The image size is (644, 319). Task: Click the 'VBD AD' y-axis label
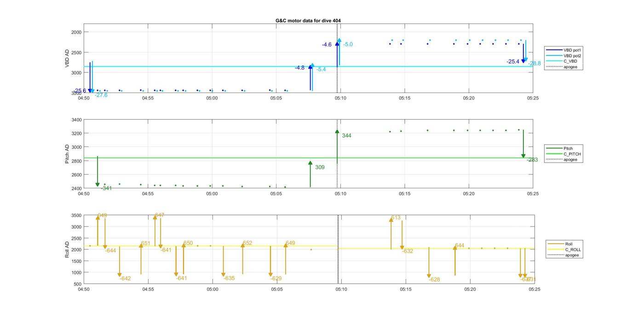[67, 58]
